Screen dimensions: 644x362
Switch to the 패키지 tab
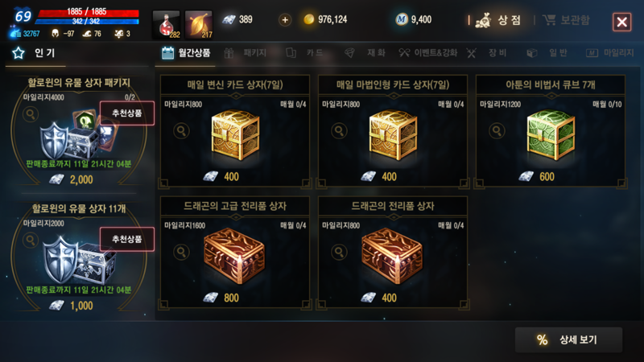coord(246,53)
